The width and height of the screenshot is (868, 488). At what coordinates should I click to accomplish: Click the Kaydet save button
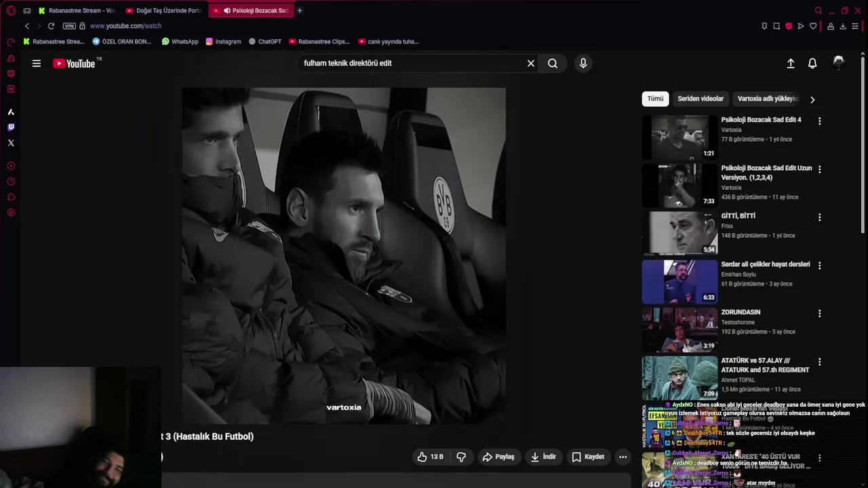point(588,457)
